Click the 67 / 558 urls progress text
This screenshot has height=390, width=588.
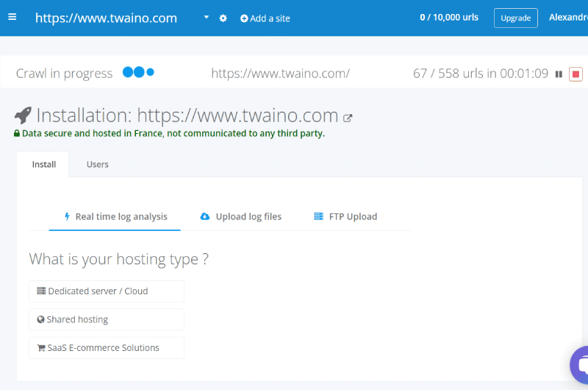pos(481,73)
